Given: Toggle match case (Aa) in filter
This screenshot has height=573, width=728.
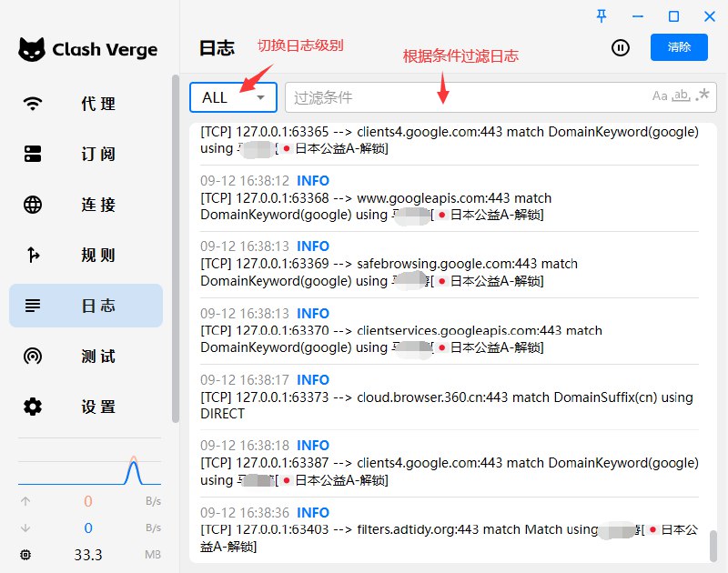Looking at the screenshot, I should [x=660, y=95].
